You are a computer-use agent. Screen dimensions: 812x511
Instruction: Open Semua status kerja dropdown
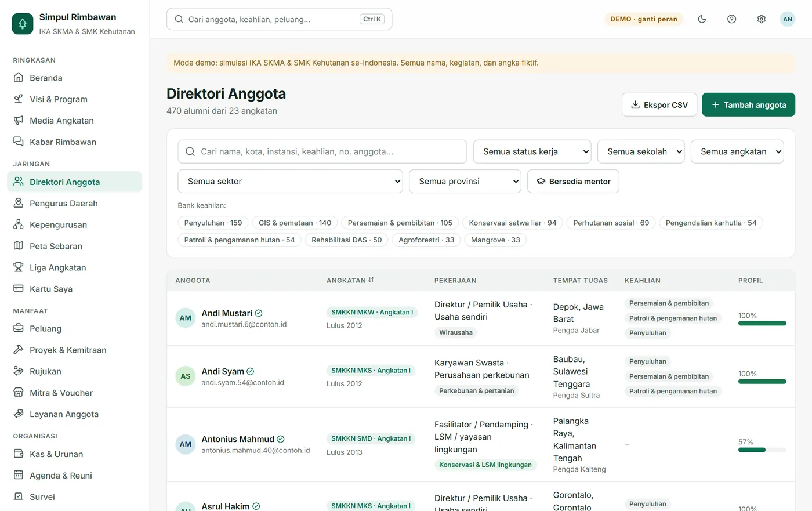point(532,152)
